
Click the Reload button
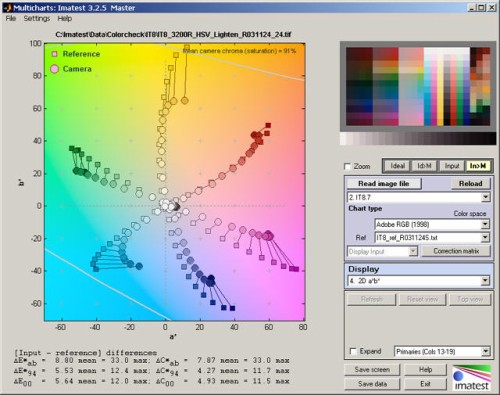pyautogui.click(x=470, y=184)
